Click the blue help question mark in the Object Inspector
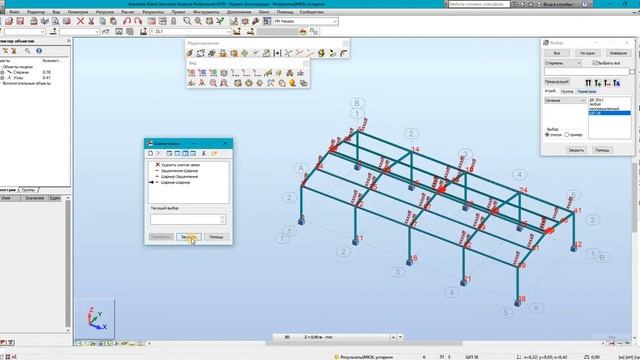The image size is (640, 360). point(39,51)
